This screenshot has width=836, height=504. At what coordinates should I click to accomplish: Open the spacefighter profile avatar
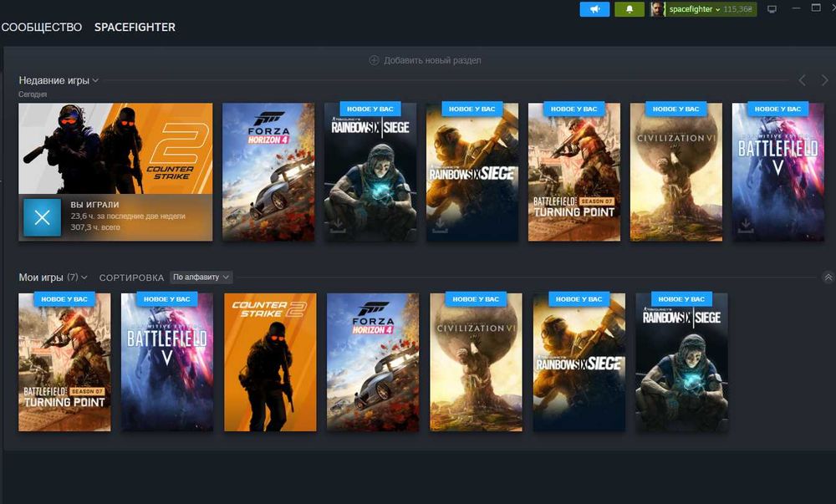pos(657,9)
